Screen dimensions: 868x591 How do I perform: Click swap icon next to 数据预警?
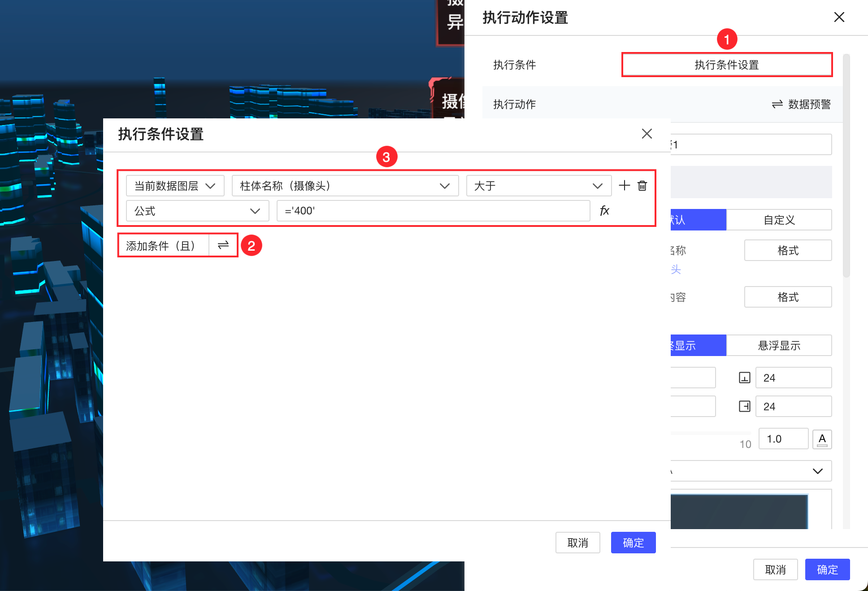click(777, 104)
